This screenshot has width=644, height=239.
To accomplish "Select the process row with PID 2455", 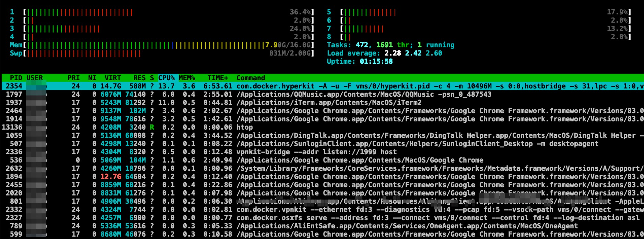I will pos(323,185).
